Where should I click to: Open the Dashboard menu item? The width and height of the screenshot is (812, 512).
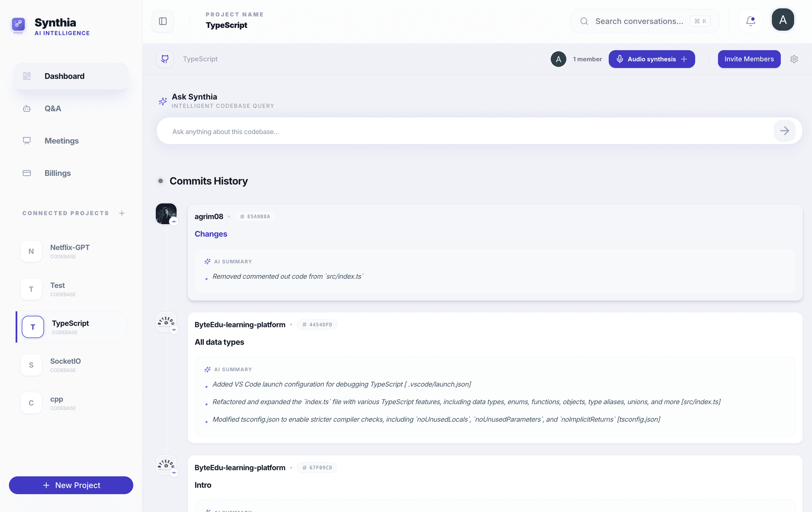pos(64,76)
